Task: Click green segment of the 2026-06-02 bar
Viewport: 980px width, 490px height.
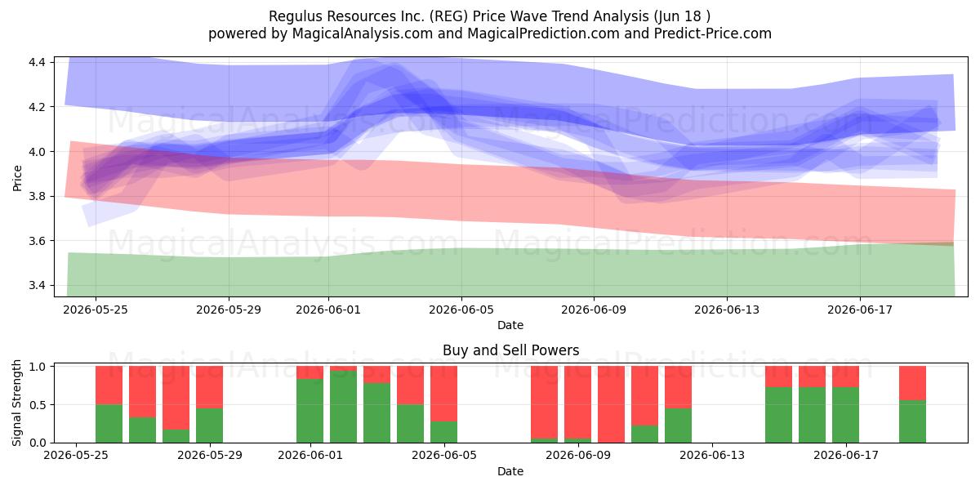Action: [x=344, y=407]
